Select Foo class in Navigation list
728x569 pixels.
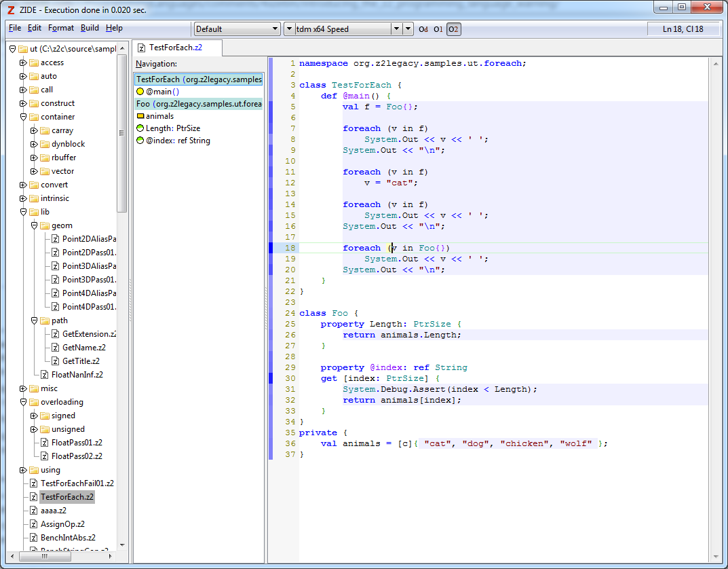click(199, 104)
